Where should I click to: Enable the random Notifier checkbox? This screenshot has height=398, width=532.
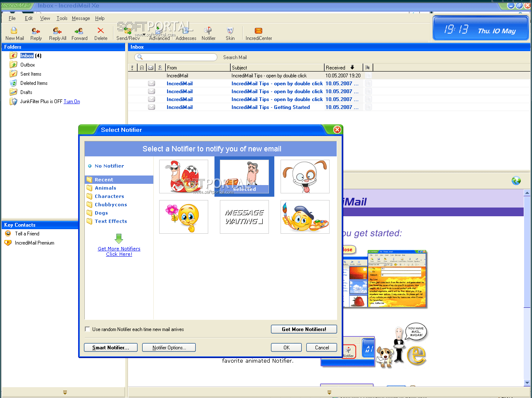coord(87,329)
